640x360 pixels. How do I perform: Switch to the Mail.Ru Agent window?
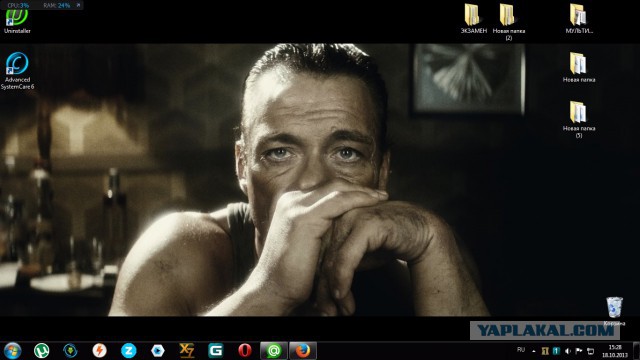point(274,351)
